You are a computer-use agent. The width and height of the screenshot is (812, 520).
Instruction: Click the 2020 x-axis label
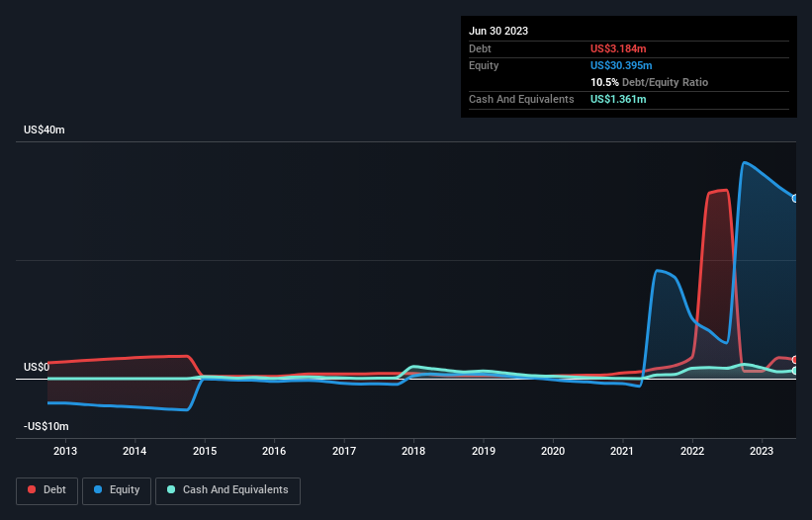pos(553,451)
